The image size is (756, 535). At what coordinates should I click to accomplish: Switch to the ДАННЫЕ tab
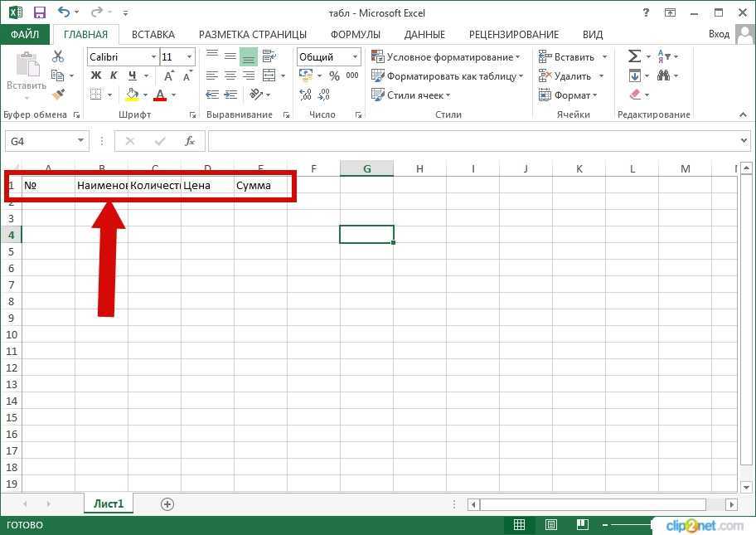click(x=424, y=34)
